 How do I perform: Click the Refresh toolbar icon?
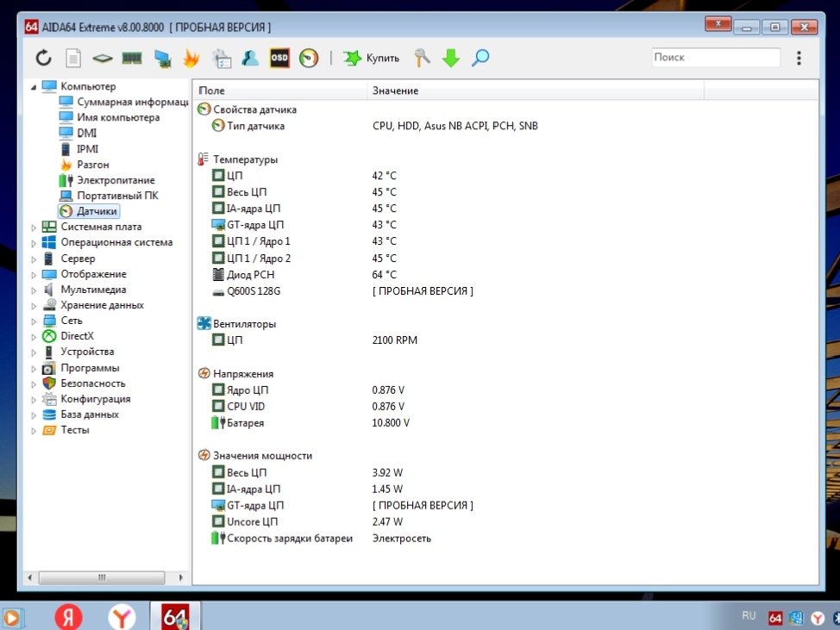43,59
